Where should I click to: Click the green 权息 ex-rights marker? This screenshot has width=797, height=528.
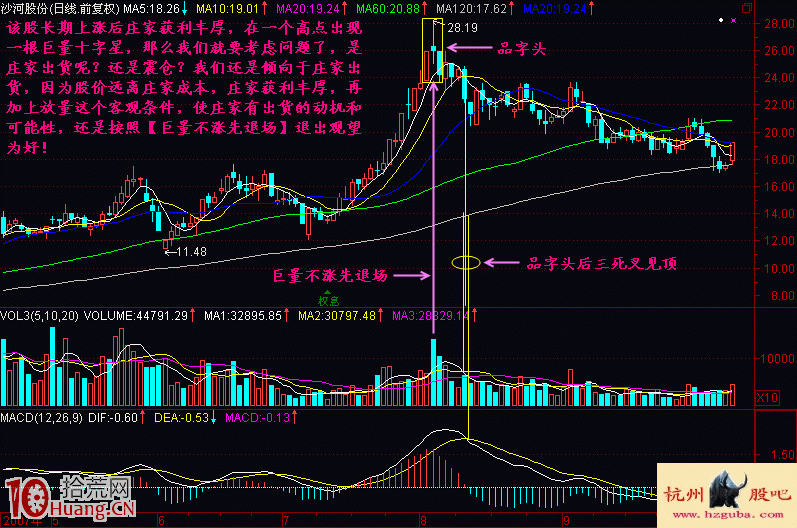coord(328,300)
